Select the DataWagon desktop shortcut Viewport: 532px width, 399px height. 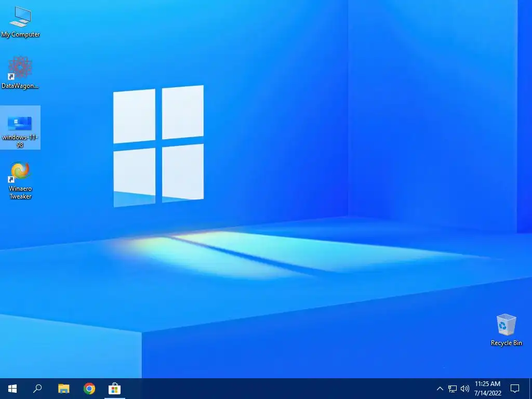(20, 73)
